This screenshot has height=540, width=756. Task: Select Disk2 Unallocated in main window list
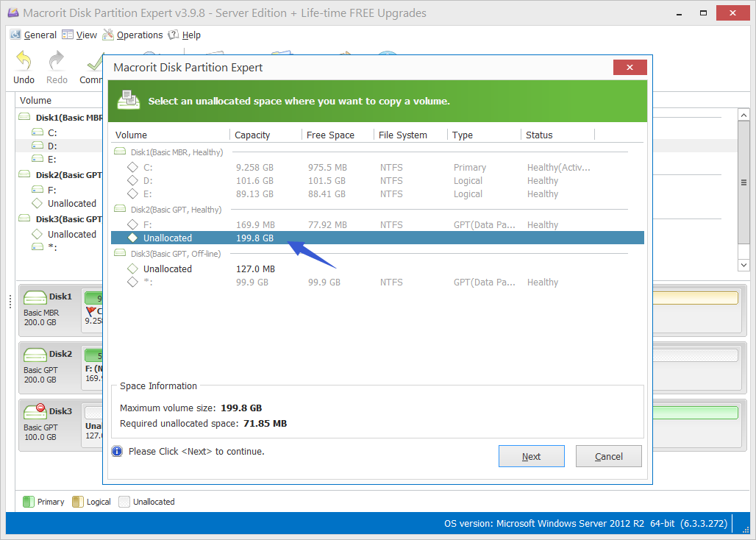point(72,204)
